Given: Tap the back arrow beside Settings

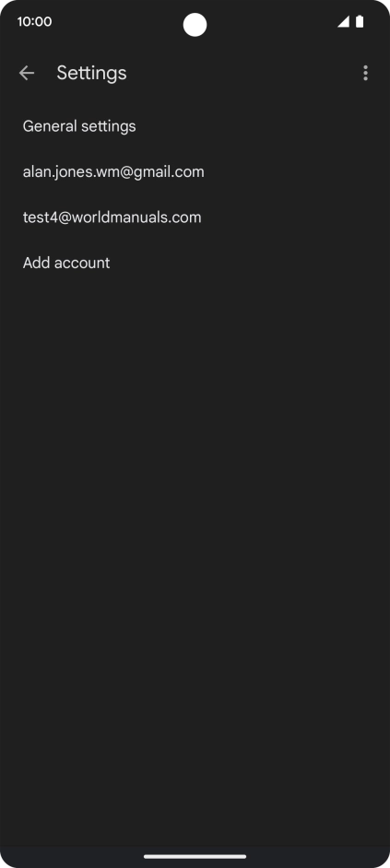Looking at the screenshot, I should [27, 73].
